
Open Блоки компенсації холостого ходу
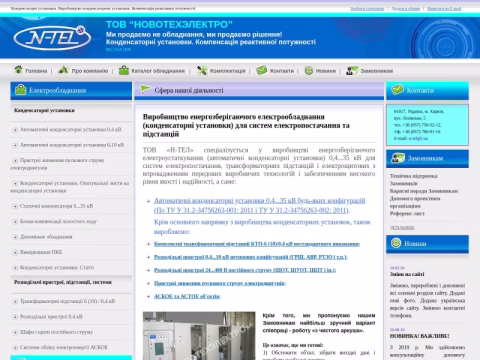coord(58,221)
